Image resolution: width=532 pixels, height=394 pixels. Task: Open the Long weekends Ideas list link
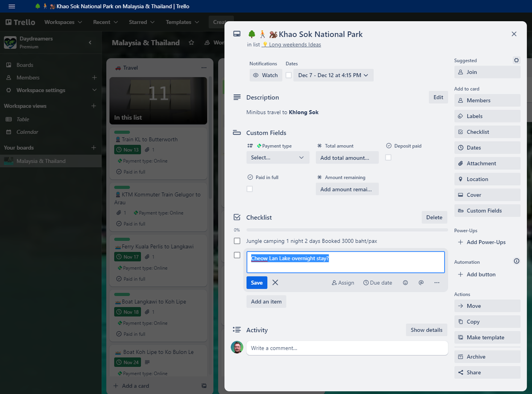[291, 44]
